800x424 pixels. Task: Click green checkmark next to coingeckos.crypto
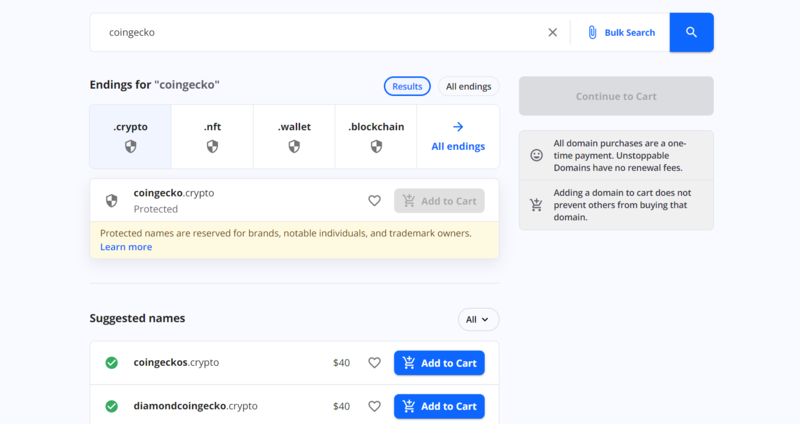[x=112, y=363]
